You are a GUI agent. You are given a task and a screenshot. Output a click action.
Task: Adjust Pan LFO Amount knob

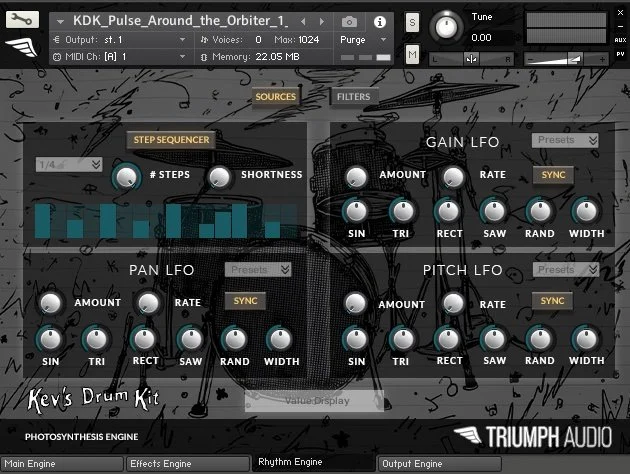coord(50,303)
